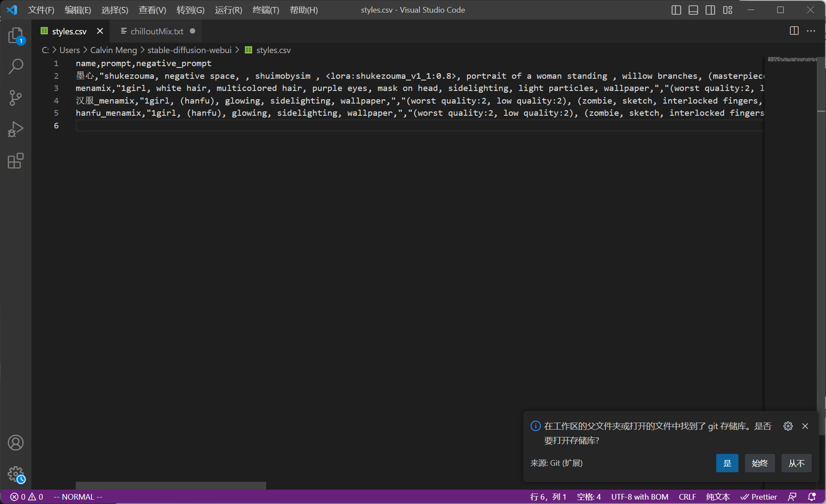
Task: Click the VS Code logo icon
Action: tap(12, 10)
